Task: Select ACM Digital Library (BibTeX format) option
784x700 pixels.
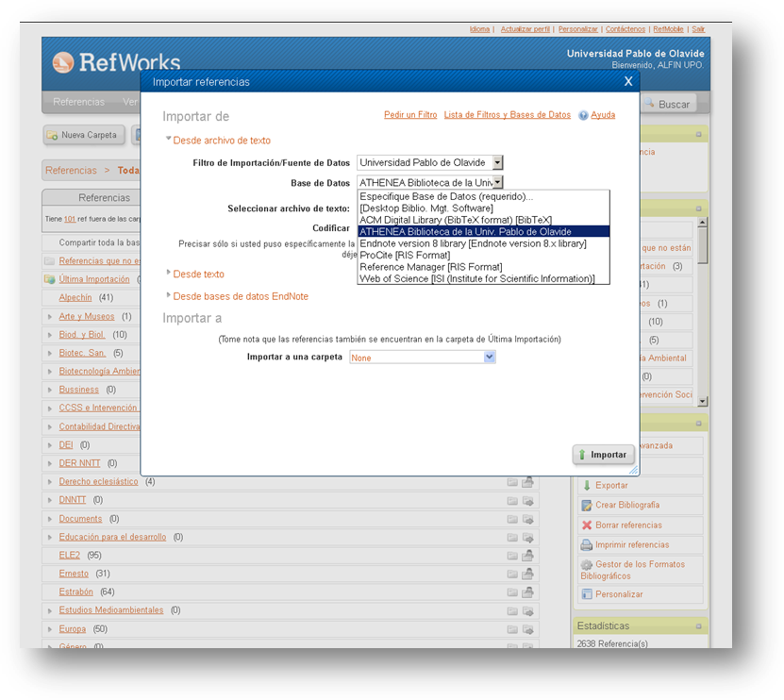Action: [483, 220]
